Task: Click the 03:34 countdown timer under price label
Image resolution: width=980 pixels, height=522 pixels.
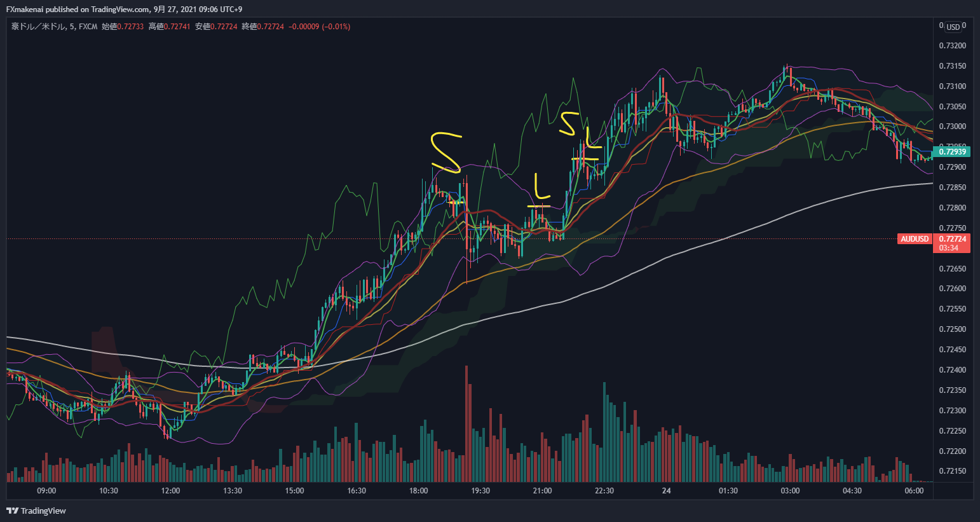Action: pos(949,248)
